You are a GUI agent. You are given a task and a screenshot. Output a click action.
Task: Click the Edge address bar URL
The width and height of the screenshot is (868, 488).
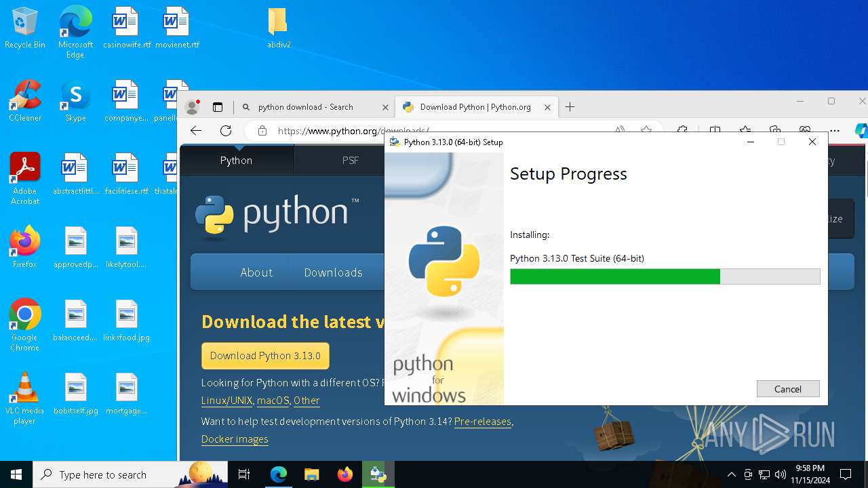(x=353, y=131)
